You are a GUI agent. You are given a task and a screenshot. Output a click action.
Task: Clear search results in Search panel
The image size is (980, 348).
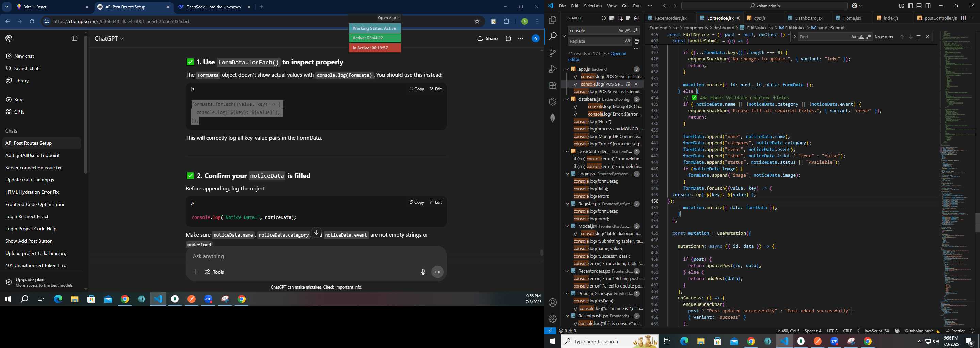(x=612, y=18)
